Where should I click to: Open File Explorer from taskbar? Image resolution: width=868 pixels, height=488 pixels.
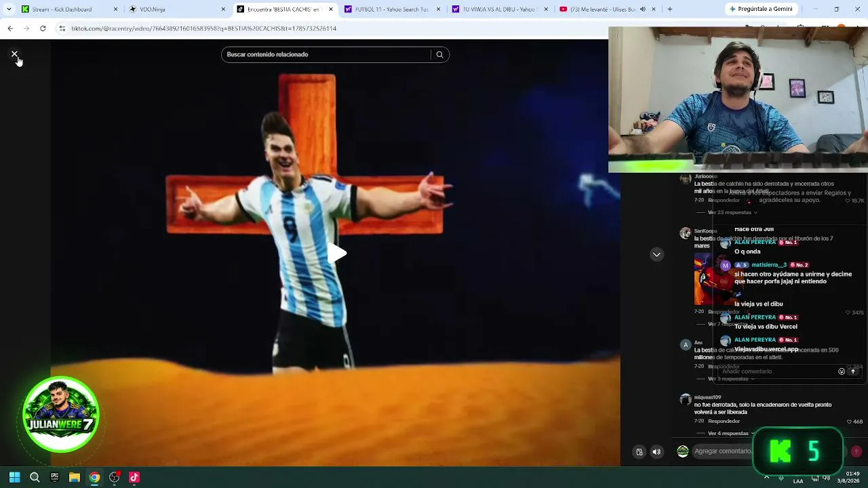pos(75,477)
